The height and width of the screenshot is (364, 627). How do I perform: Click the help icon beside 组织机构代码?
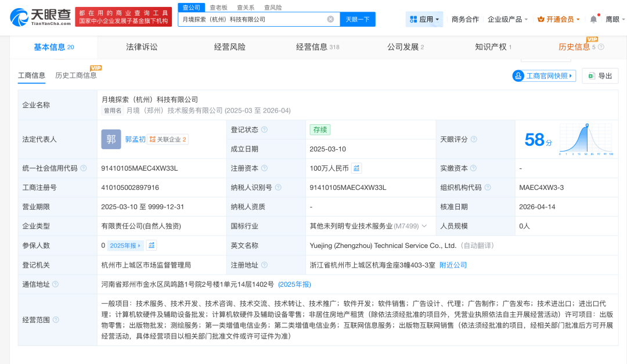[488, 187]
